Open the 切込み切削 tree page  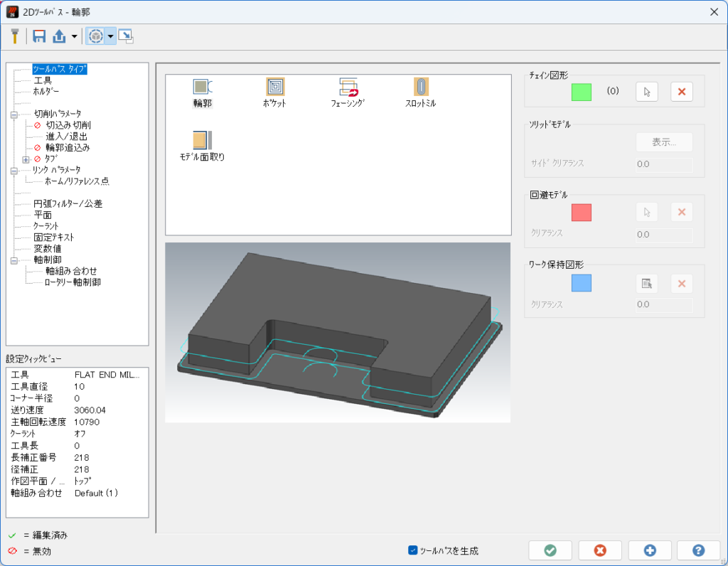[x=68, y=125]
